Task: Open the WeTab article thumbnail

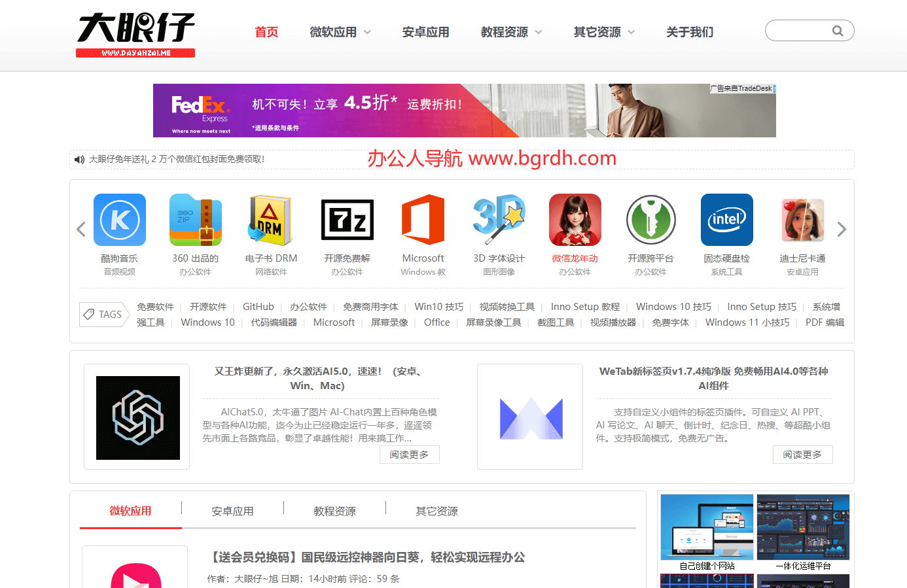Action: point(531,418)
